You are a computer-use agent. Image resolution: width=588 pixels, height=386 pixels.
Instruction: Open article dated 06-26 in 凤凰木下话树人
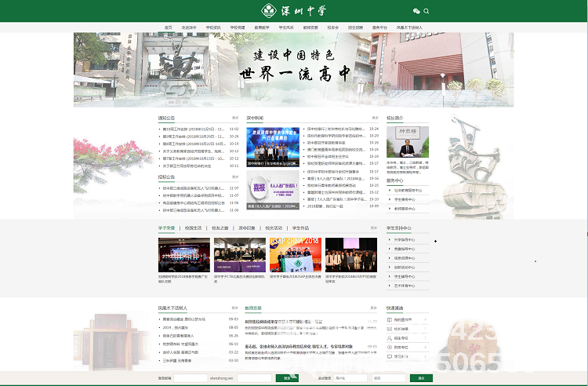(178, 336)
